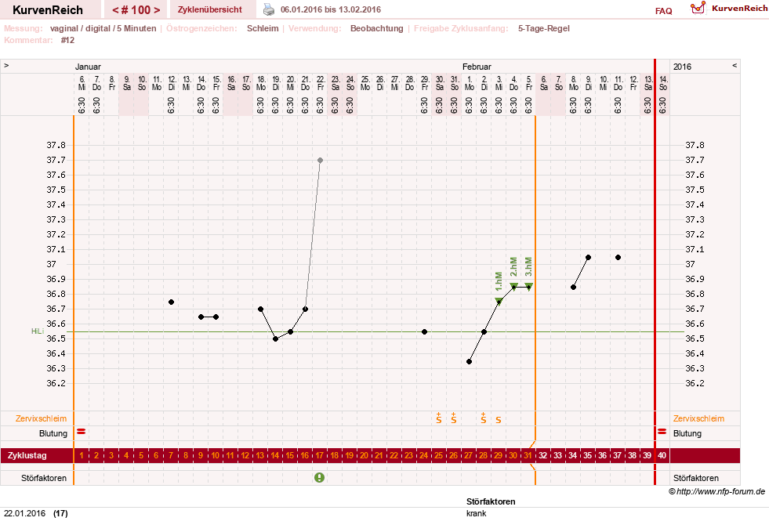Select cycle day 24 in Zyklustag row
Image resolution: width=769 pixels, height=532 pixels.
pos(424,455)
